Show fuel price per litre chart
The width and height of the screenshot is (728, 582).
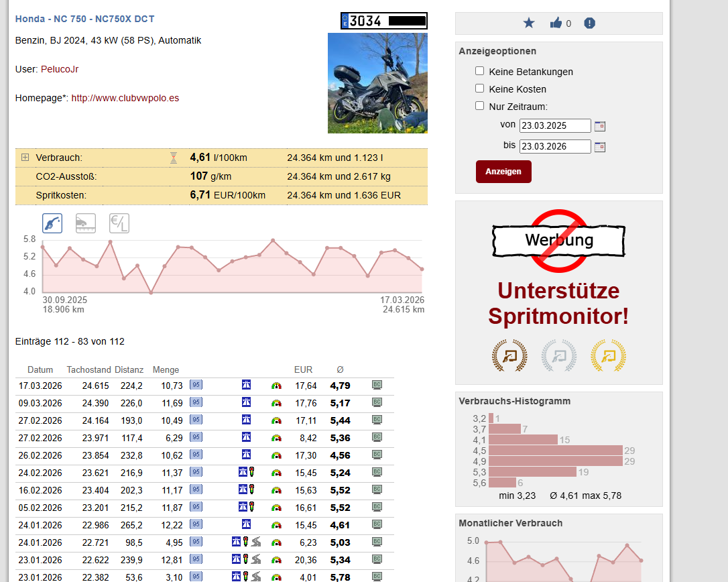[119, 223]
